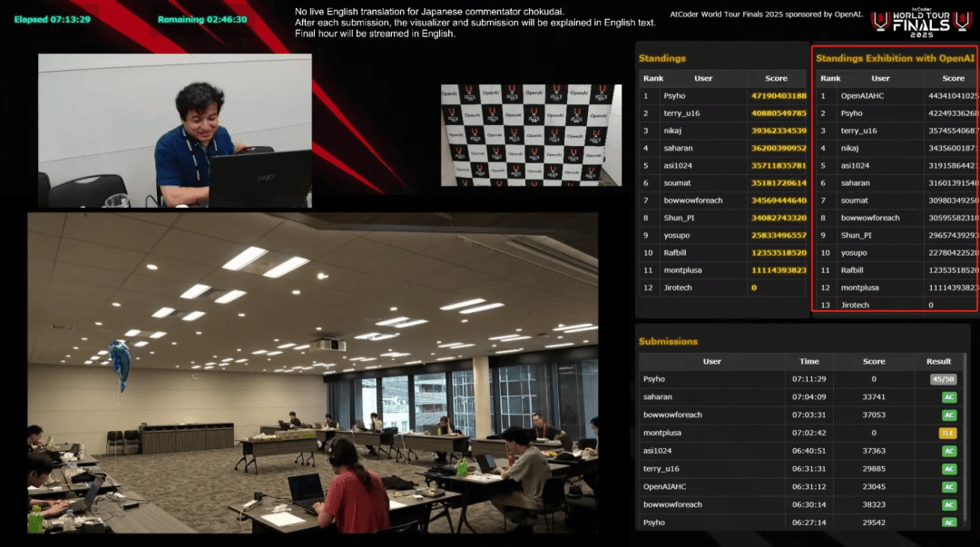
Task: Click Rafbill at rank 10 in Standings
Action: 675,253
